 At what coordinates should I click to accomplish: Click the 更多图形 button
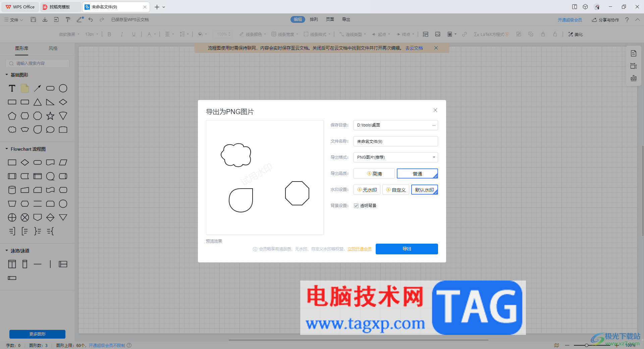37,334
